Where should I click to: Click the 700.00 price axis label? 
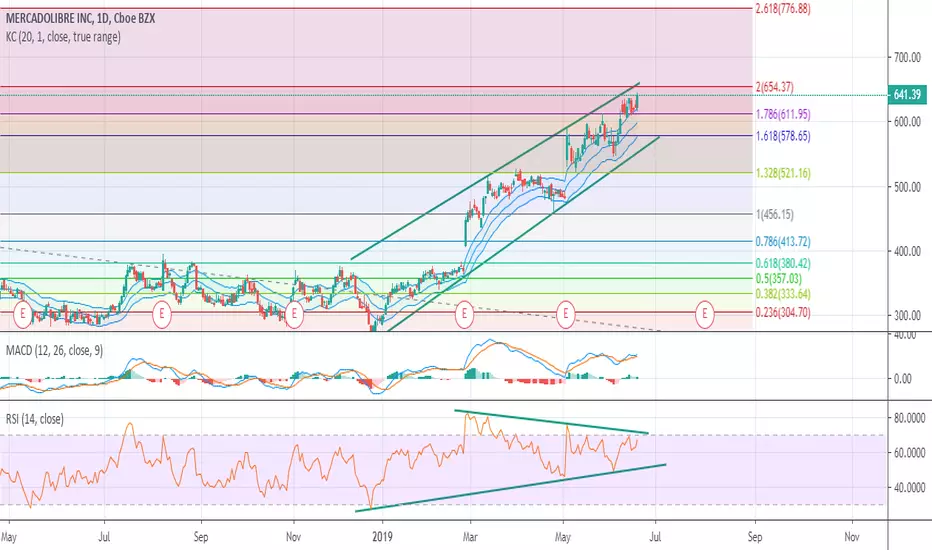click(907, 58)
